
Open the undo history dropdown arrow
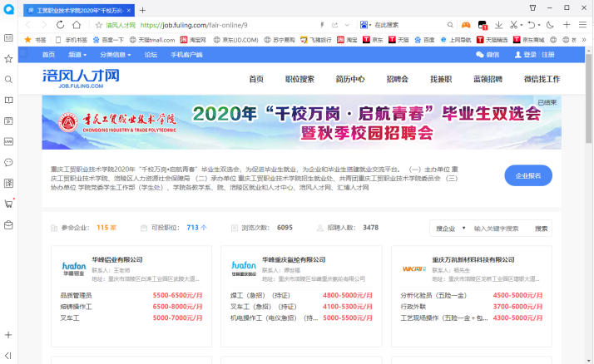coord(539,26)
